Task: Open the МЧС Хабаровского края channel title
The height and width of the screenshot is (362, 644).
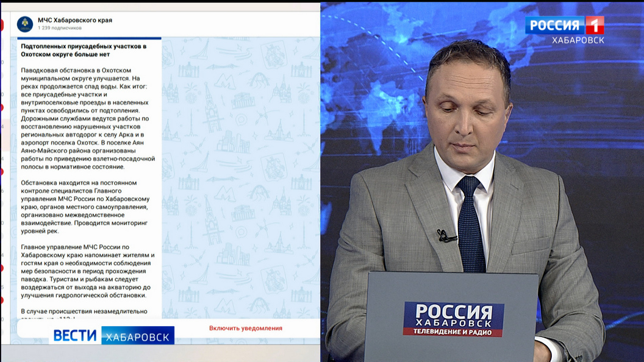Action: pyautogui.click(x=75, y=20)
